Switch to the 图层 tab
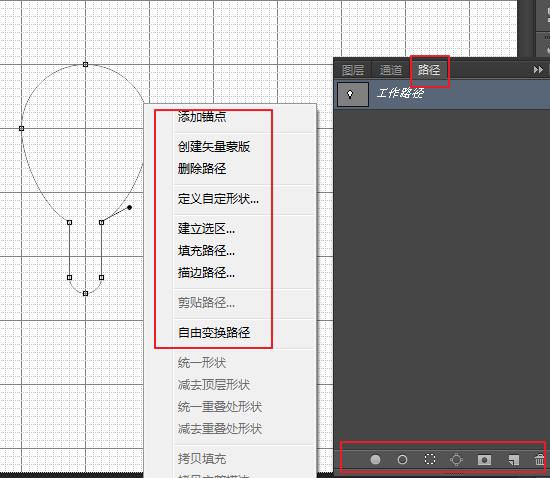This screenshot has height=478, width=550. (x=353, y=70)
